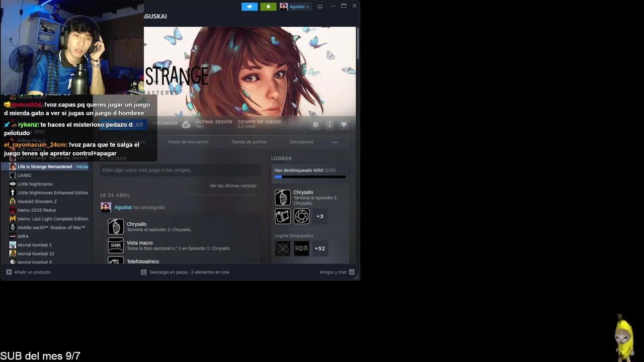The width and height of the screenshot is (644, 362).
Task: Click film roll achievement icon
Action: click(282, 216)
